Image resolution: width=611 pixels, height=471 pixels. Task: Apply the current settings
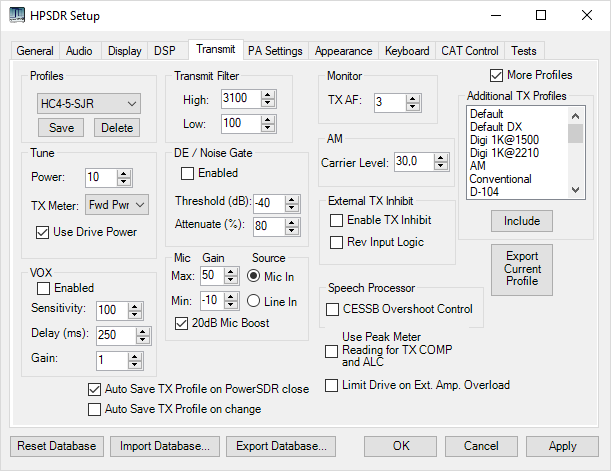(562, 446)
